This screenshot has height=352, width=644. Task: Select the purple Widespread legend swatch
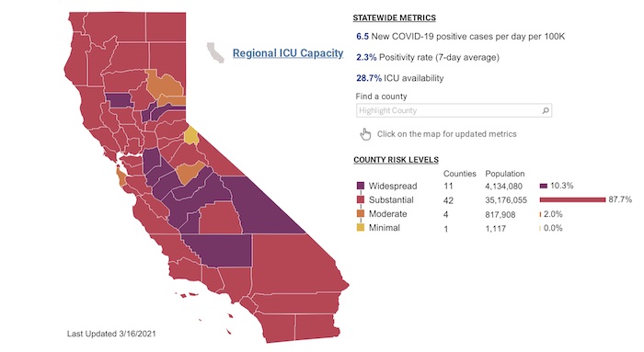coord(361,186)
